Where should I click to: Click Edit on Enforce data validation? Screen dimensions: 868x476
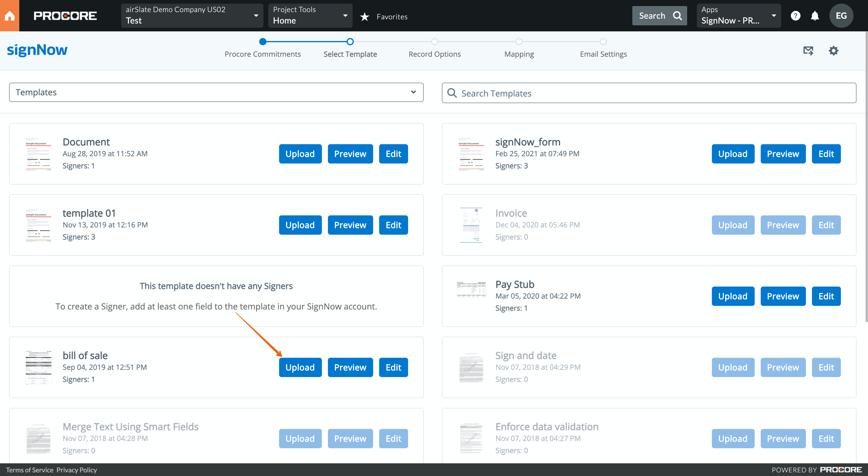[826, 439]
